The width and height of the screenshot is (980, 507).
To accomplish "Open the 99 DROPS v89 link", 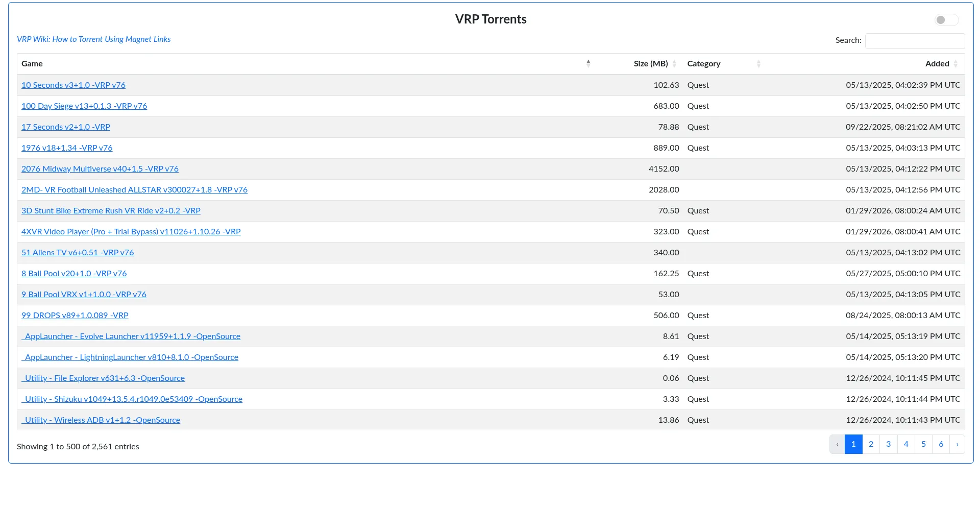I will point(75,316).
